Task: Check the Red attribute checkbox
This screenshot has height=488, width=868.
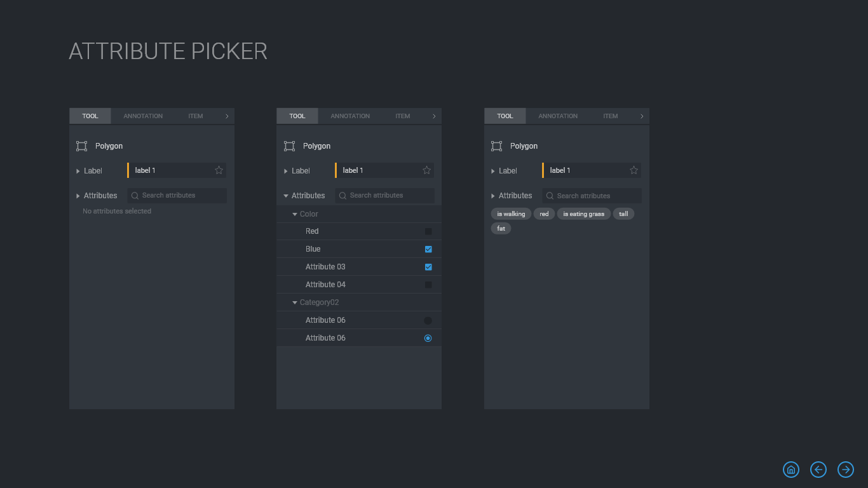Action: 428,231
